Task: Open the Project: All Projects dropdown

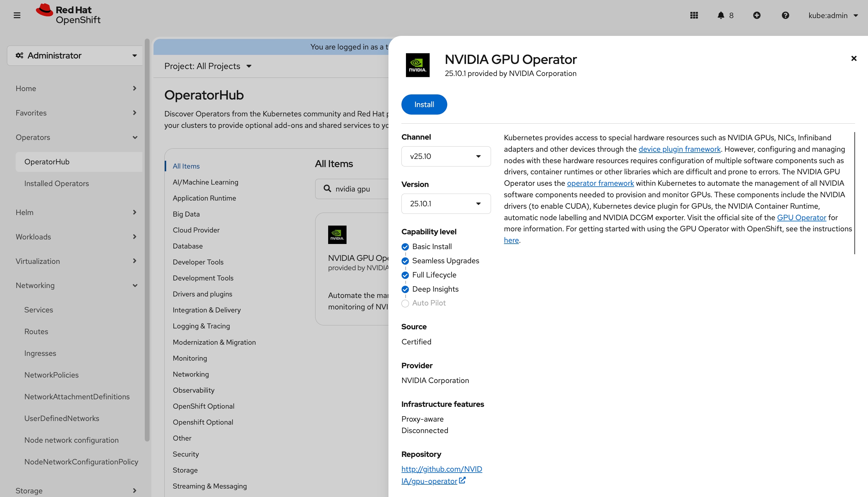Action: [x=208, y=66]
